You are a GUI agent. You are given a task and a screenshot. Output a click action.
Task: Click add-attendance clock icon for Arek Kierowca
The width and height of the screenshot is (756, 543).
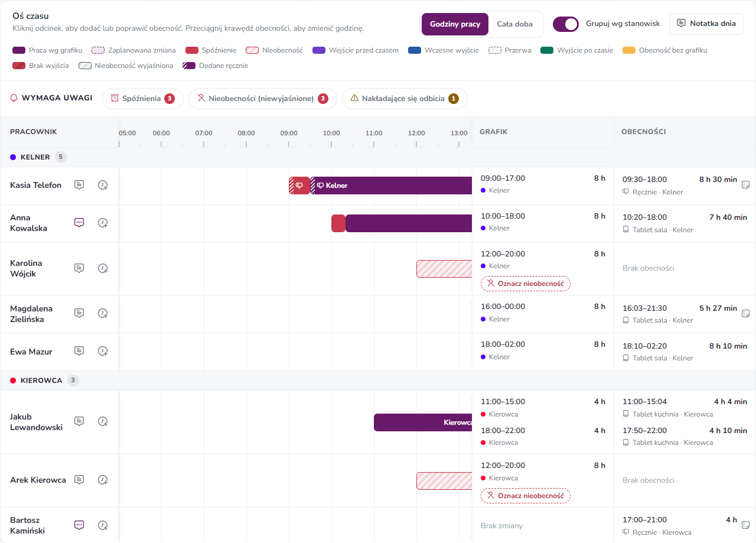coord(103,480)
